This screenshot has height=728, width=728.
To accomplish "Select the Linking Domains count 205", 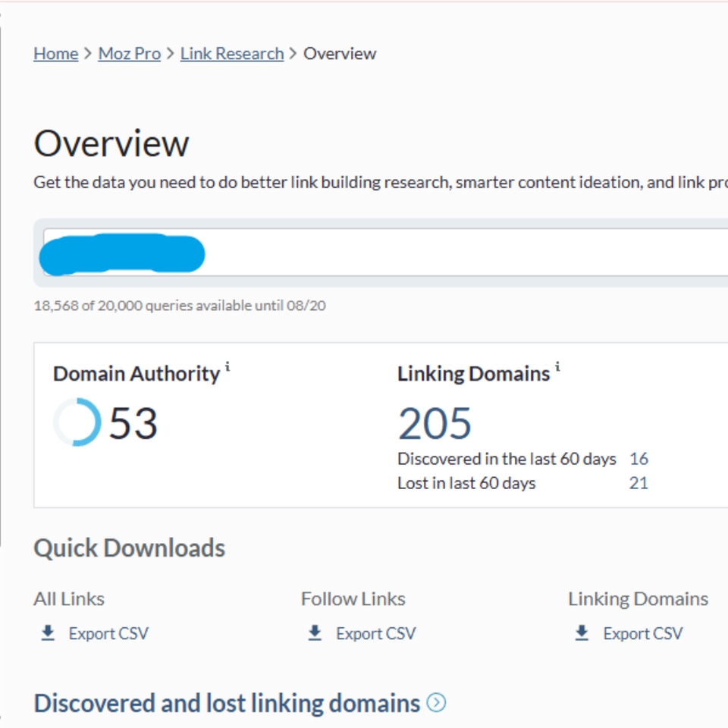I will click(435, 422).
